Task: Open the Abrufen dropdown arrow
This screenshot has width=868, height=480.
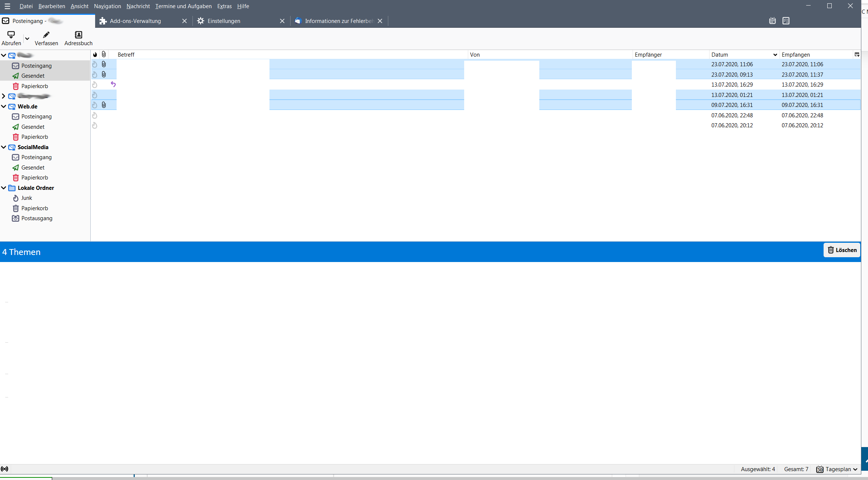Action: tap(27, 38)
